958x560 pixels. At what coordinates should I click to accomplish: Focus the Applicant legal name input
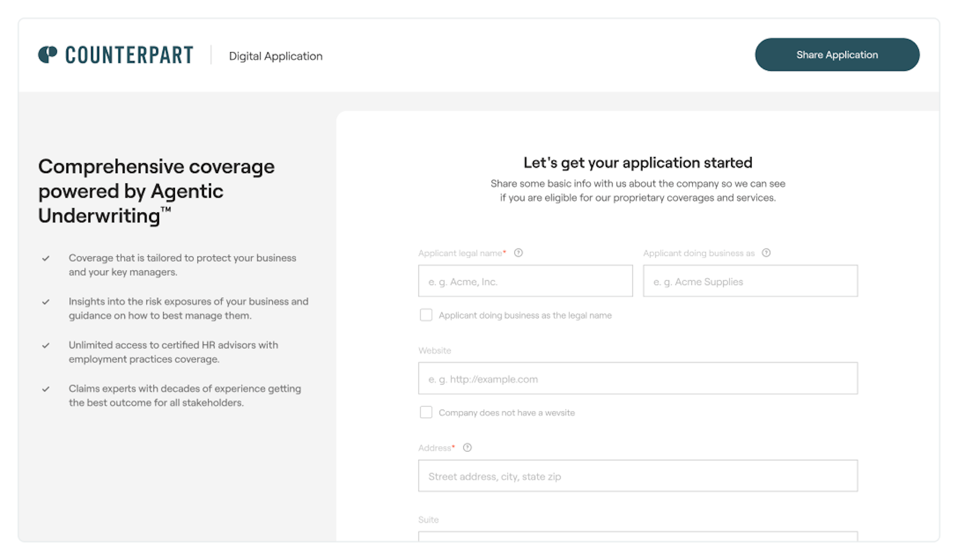coord(525,281)
